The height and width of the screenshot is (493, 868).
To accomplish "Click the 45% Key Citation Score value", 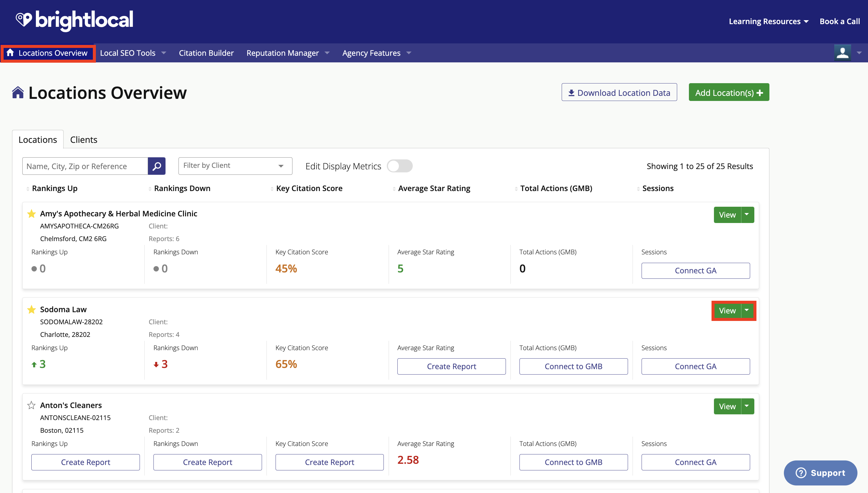I will pyautogui.click(x=286, y=268).
